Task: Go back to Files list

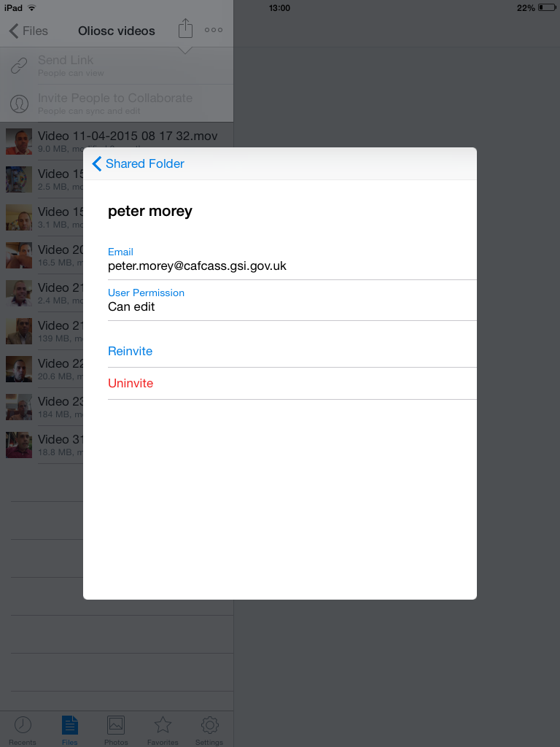Action: [28, 31]
